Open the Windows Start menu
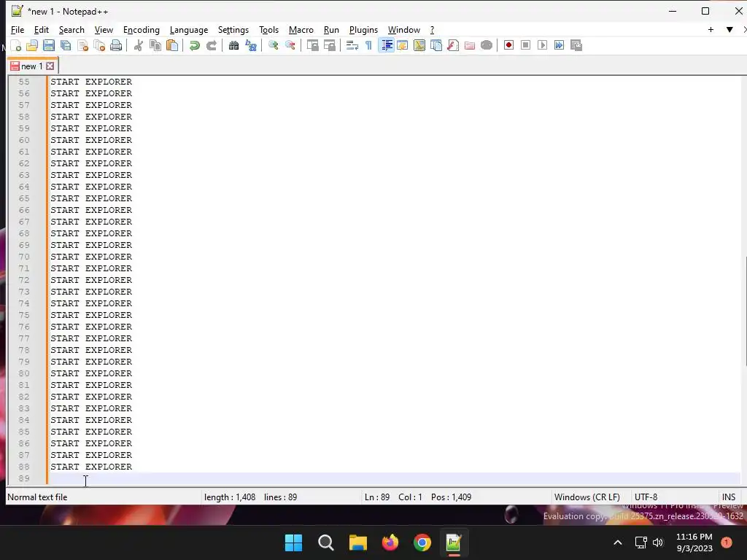 point(293,542)
